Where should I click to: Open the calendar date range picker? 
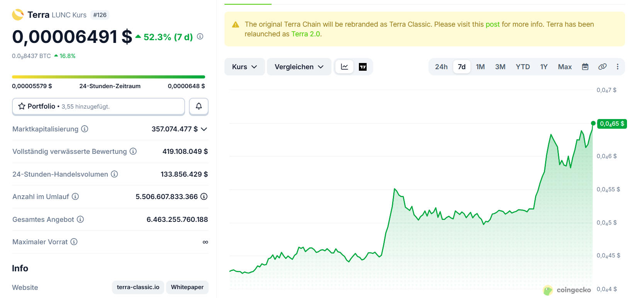click(585, 67)
